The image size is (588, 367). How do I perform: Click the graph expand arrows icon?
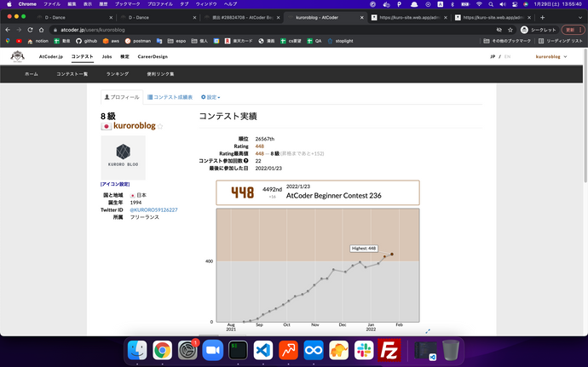428,331
